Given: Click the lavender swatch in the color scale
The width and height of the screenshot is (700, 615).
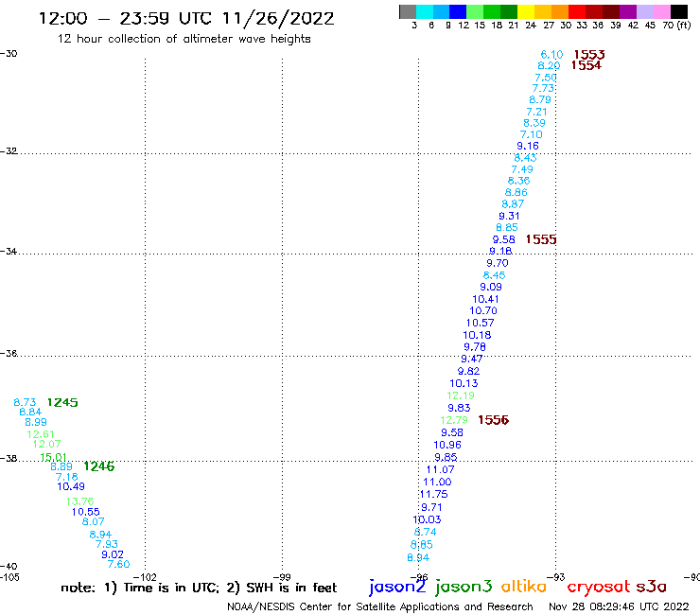Looking at the screenshot, I should pyautogui.click(x=645, y=11).
